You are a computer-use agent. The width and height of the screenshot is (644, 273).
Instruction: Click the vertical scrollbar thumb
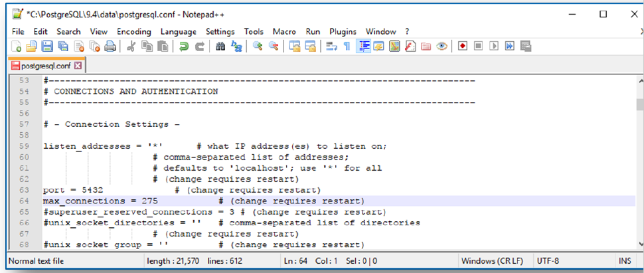(x=639, y=105)
